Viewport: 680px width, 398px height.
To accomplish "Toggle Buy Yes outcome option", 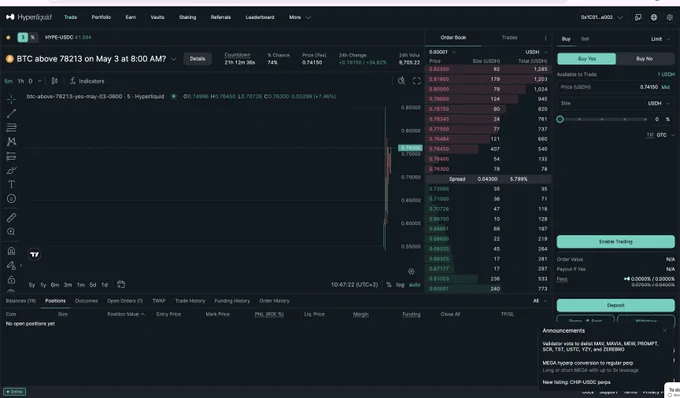I will (586, 59).
